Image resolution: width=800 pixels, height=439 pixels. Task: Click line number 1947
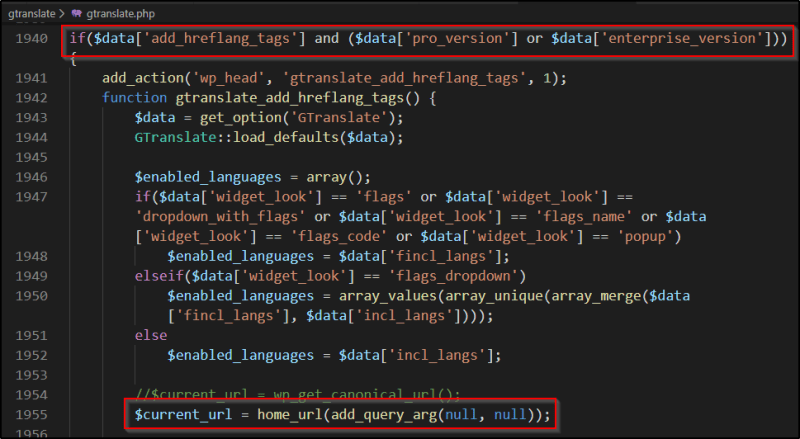(32, 197)
